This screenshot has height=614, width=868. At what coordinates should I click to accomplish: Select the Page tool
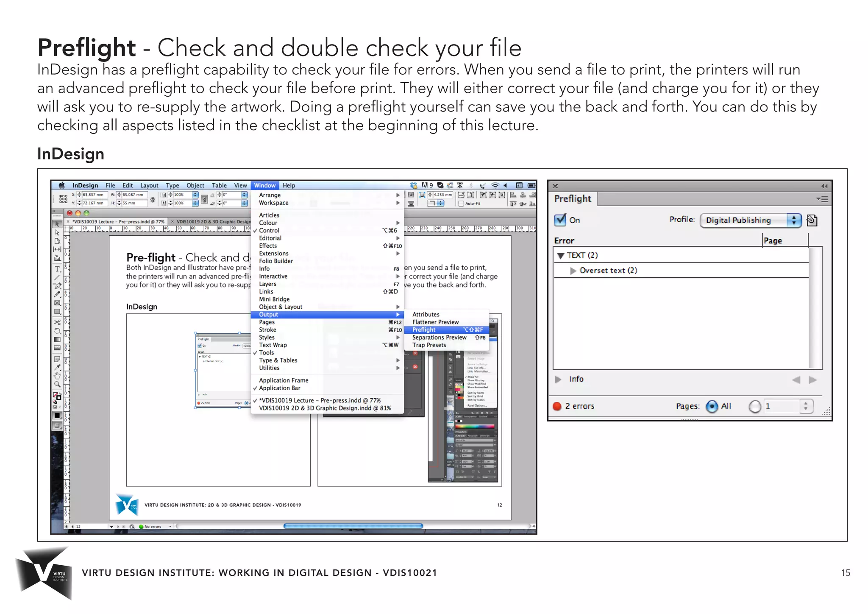coord(57,241)
